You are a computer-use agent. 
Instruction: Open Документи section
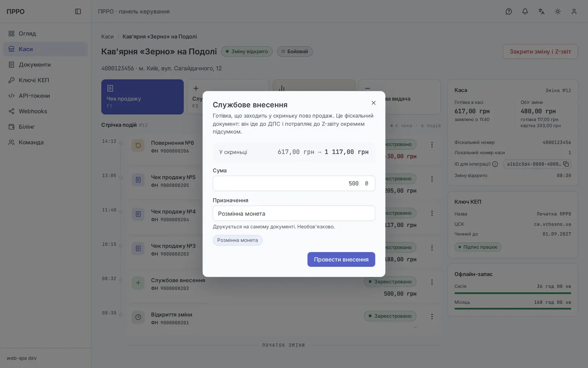pyautogui.click(x=46, y=65)
